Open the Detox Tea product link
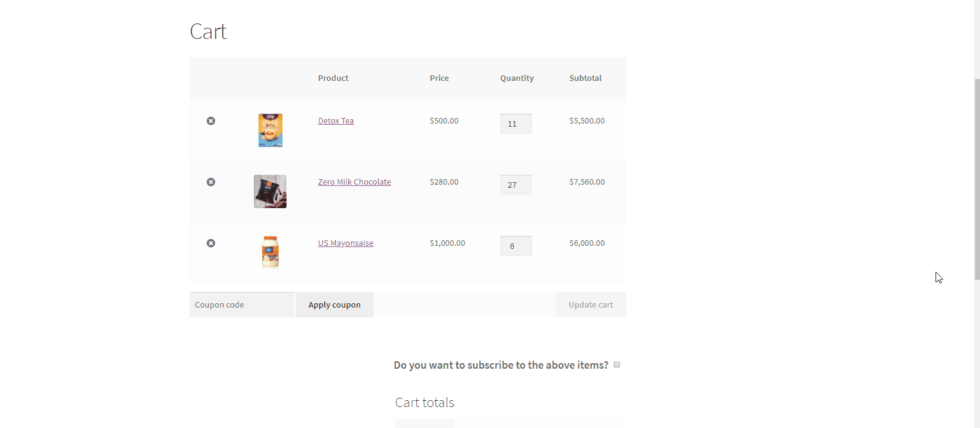Image resolution: width=980 pixels, height=428 pixels. 335,121
